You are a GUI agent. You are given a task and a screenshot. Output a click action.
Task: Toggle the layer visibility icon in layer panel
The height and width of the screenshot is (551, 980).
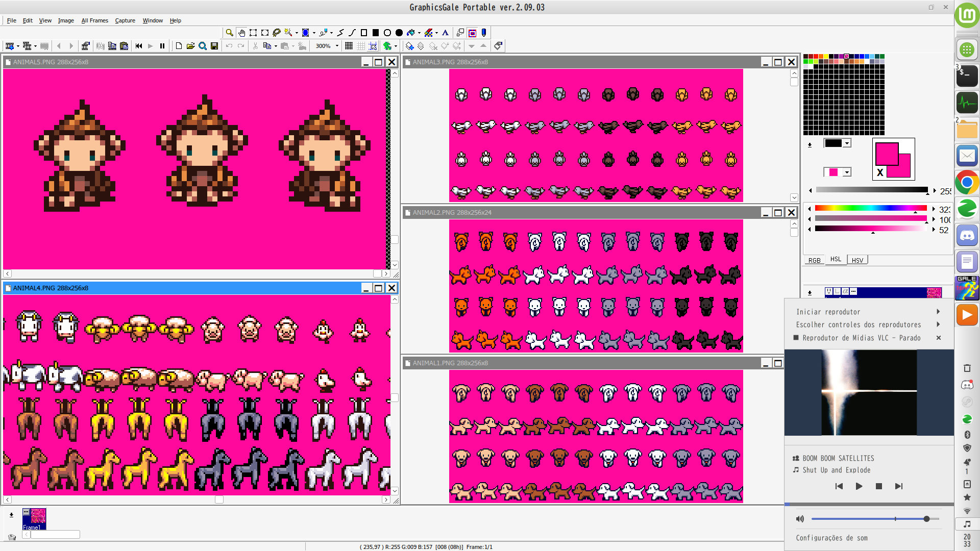[x=829, y=291]
